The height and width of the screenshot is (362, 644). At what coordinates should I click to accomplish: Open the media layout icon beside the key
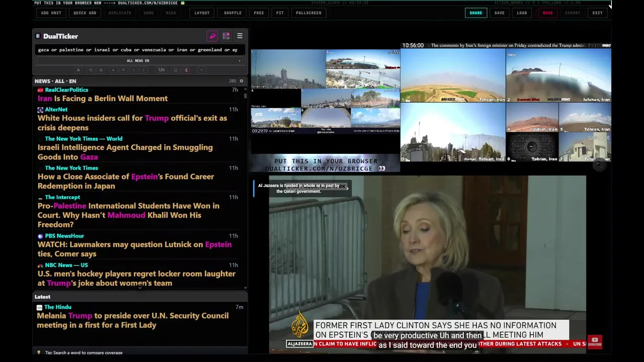click(226, 36)
